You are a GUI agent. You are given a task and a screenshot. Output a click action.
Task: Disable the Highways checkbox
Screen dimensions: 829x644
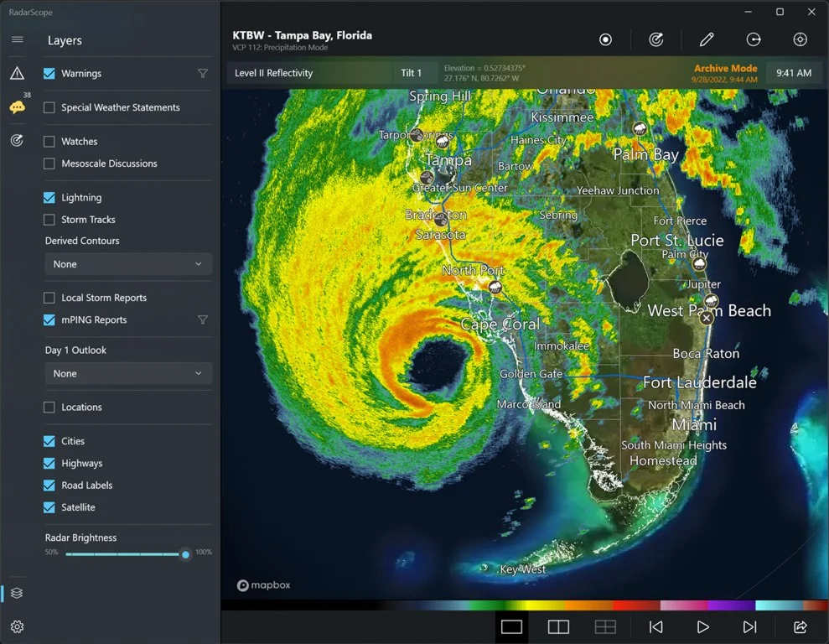[x=49, y=463]
